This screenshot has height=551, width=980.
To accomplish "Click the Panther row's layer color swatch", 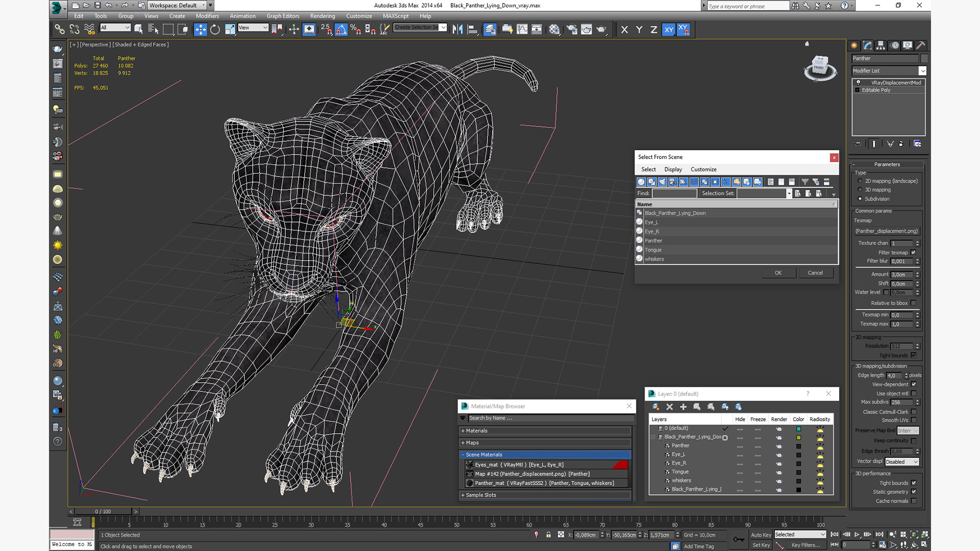I will 799,446.
